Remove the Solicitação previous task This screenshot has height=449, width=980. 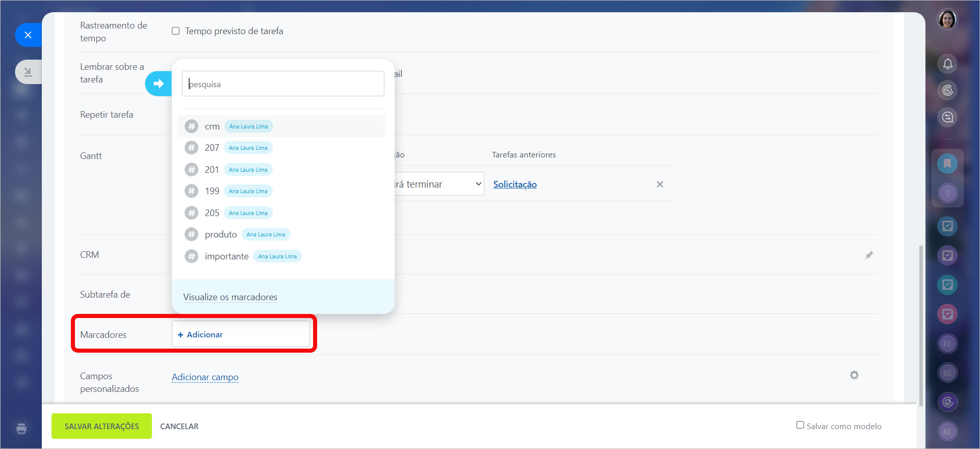pos(660,184)
